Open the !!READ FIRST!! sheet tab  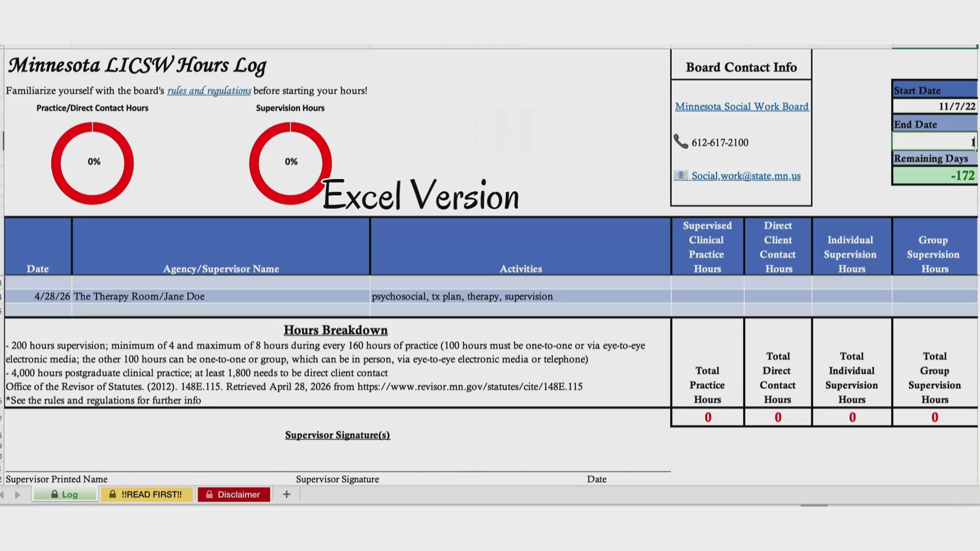pos(151,494)
